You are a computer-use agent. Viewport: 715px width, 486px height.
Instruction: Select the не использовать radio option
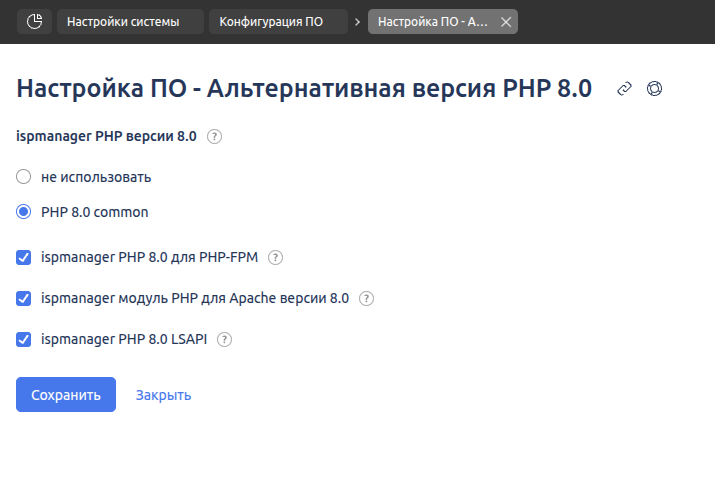pyautogui.click(x=24, y=177)
